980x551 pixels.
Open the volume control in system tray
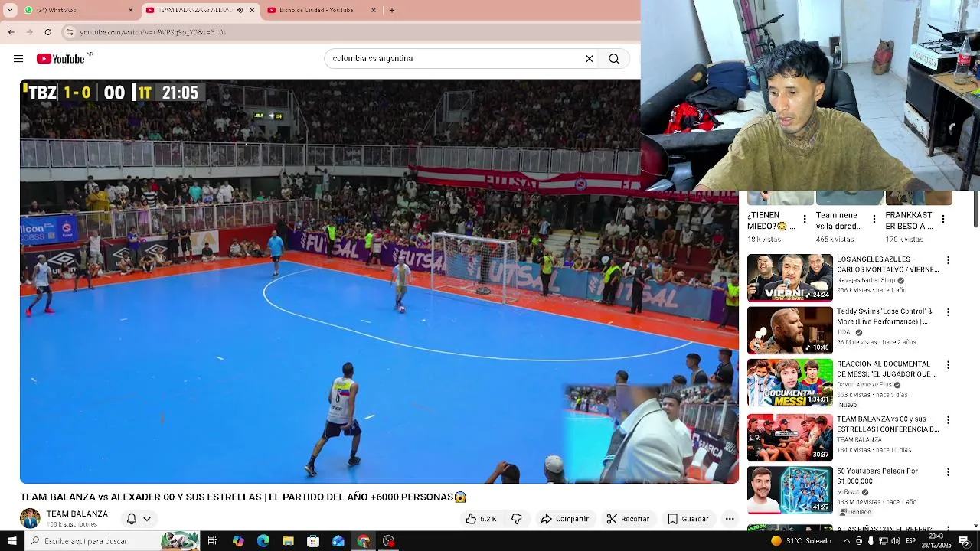(895, 541)
